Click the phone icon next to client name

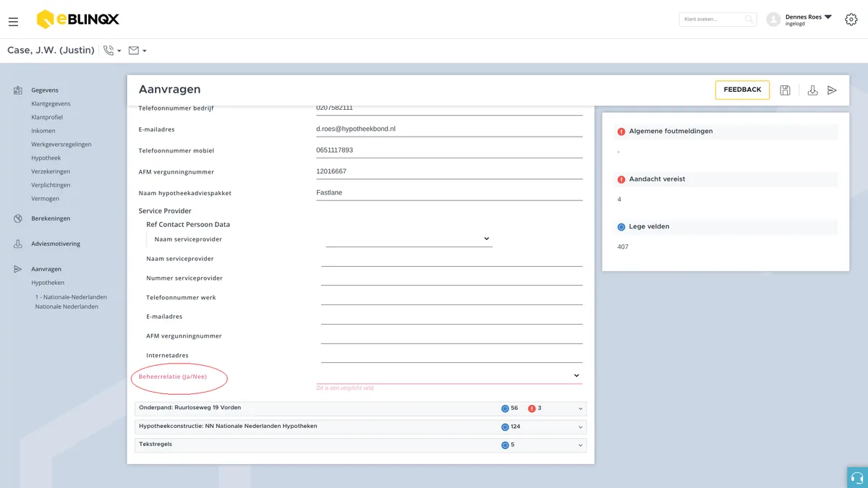(109, 51)
